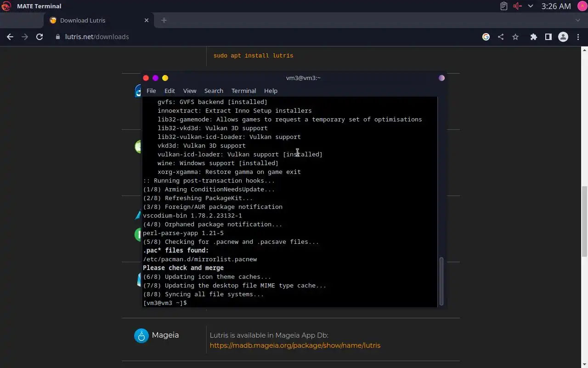This screenshot has height=368, width=588.
Task: Open the browser three-dot menu
Action: 577,37
